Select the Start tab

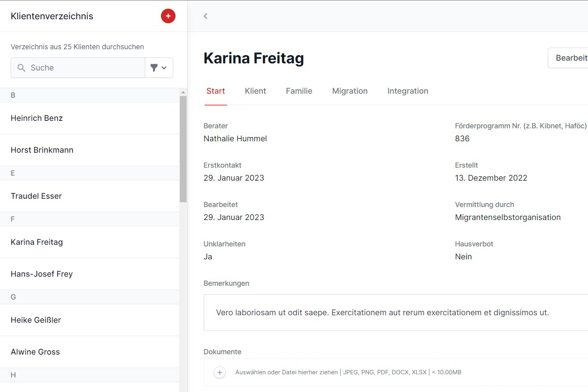pyautogui.click(x=216, y=91)
